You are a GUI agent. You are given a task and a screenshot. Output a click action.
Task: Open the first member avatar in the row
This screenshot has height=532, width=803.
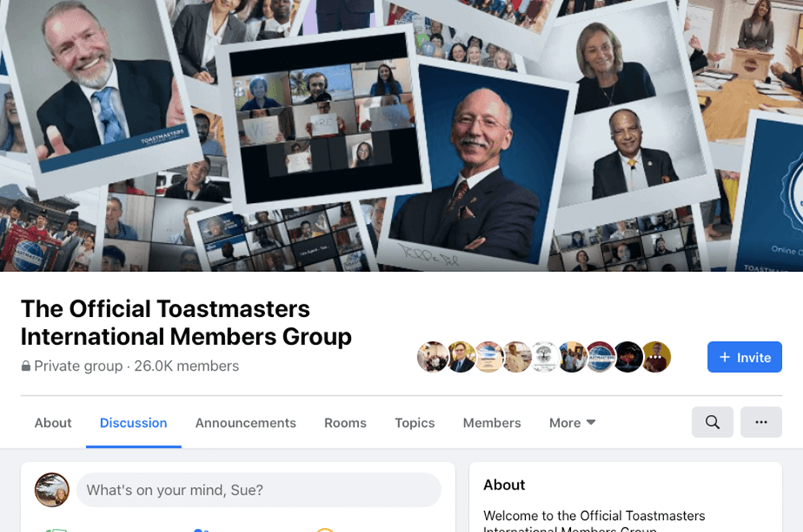pos(433,356)
